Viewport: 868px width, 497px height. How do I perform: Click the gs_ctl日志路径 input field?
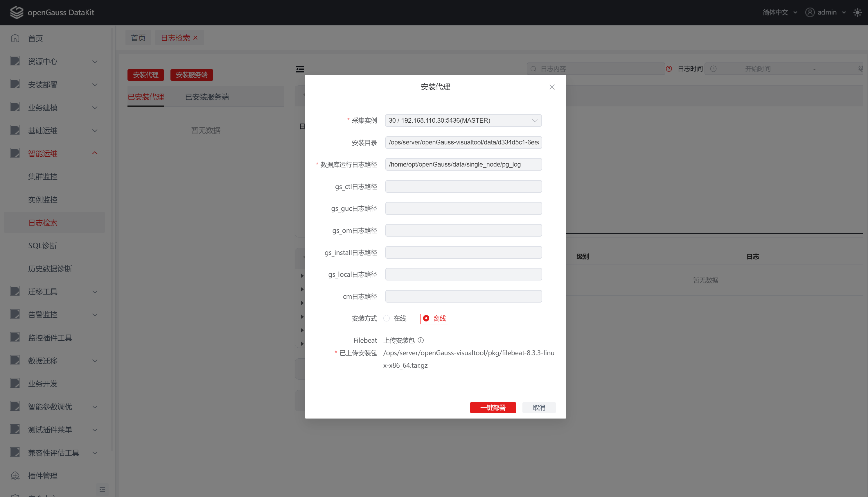(463, 186)
